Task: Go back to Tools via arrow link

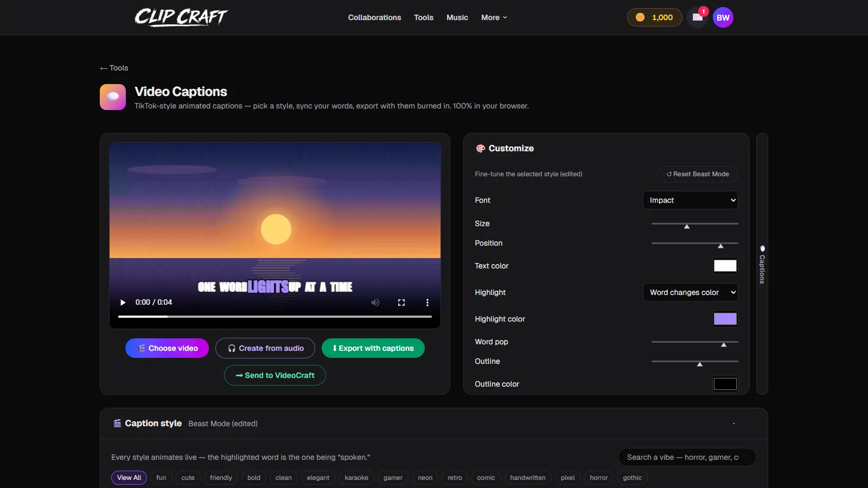Action: 114,68
